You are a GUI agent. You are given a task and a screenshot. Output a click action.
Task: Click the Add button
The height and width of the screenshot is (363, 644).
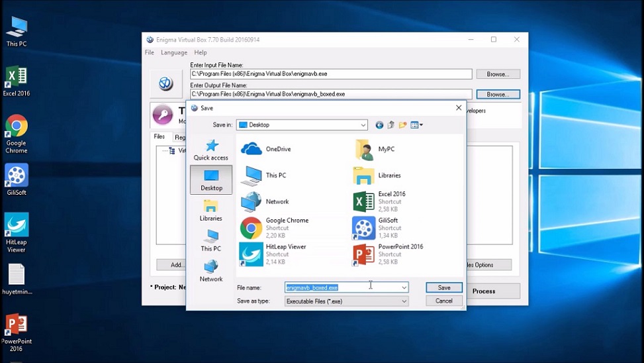pyautogui.click(x=171, y=265)
